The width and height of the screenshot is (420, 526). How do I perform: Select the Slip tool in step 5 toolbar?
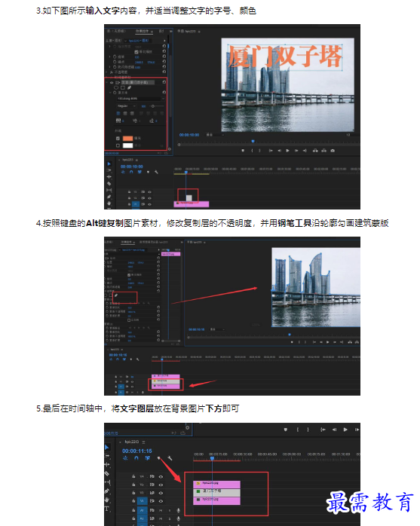tap(107, 482)
